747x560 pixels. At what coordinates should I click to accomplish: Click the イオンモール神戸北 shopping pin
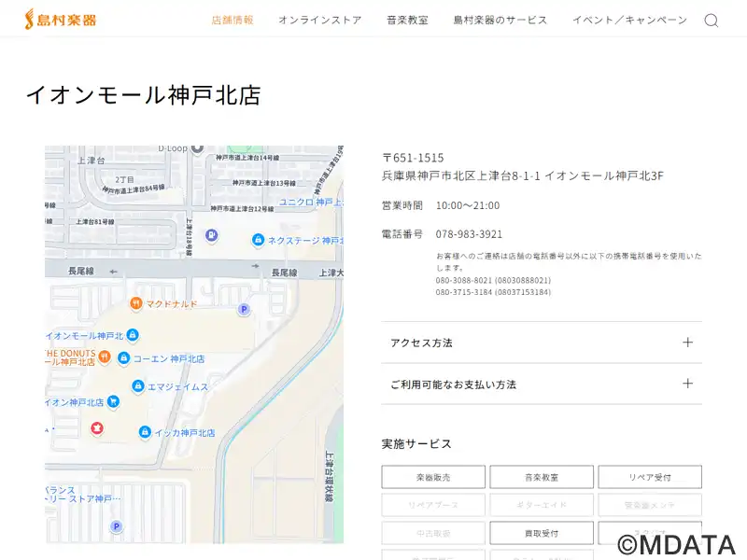point(133,335)
